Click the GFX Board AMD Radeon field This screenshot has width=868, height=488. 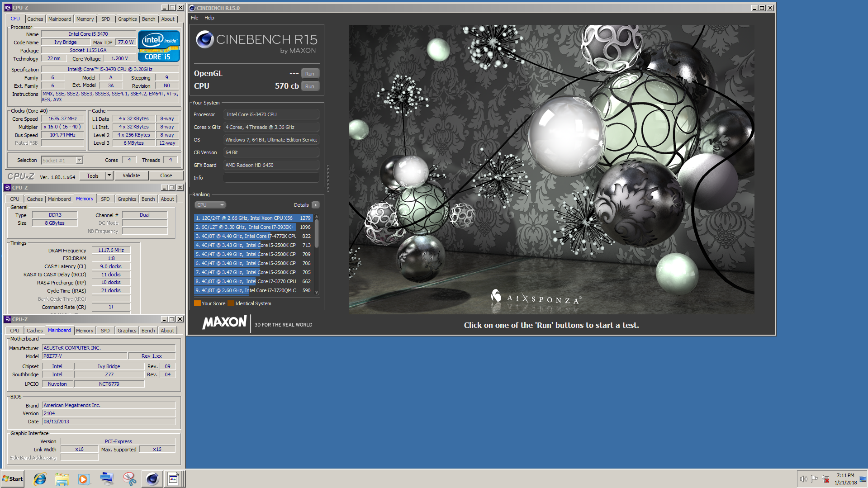[x=271, y=165]
